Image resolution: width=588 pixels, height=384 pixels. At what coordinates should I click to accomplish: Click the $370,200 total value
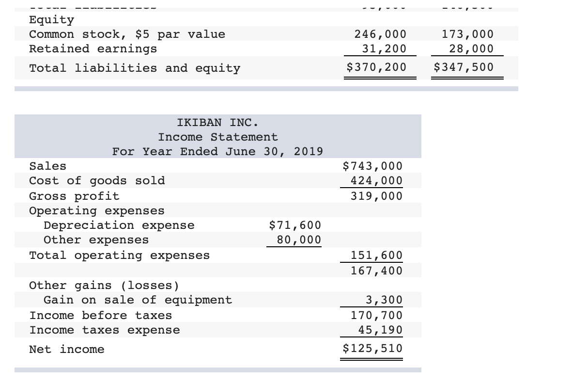pos(377,67)
